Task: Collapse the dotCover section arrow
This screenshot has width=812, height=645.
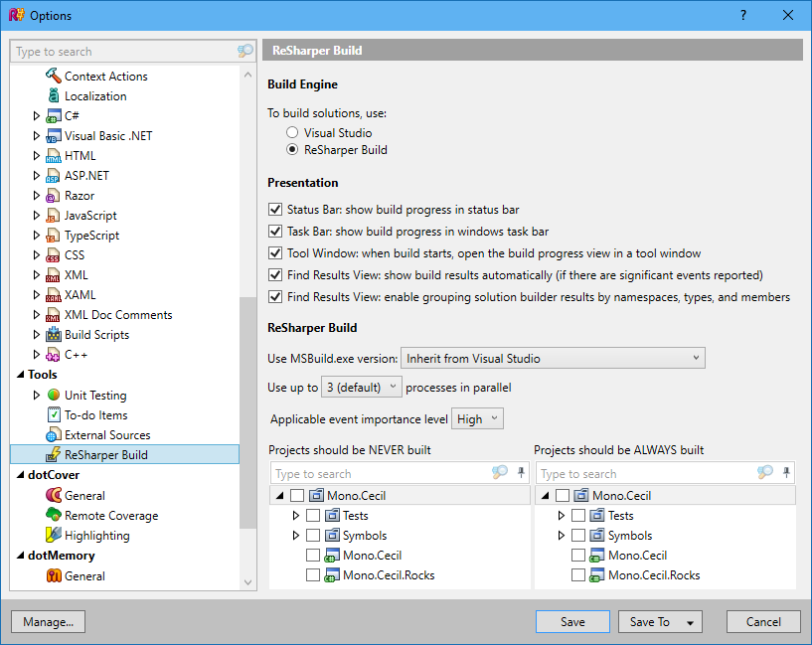Action: pyautogui.click(x=21, y=475)
